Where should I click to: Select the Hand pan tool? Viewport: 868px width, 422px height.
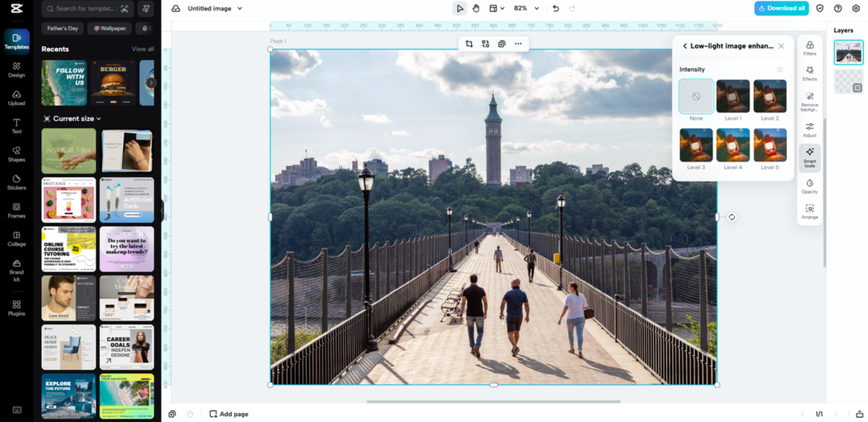476,8
